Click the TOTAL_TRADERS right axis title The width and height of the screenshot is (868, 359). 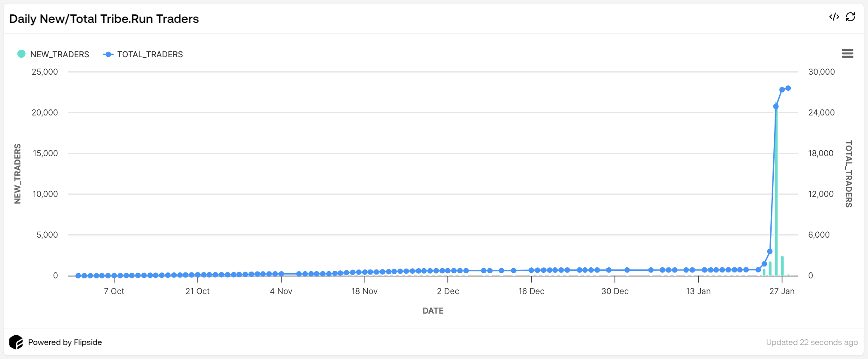coord(848,174)
